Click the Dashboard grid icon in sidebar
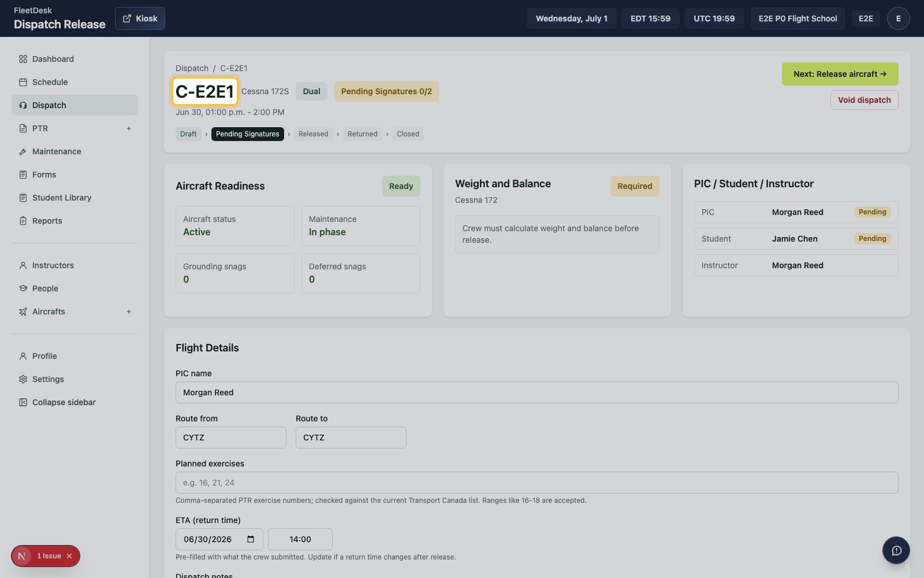The width and height of the screenshot is (924, 578). [23, 59]
